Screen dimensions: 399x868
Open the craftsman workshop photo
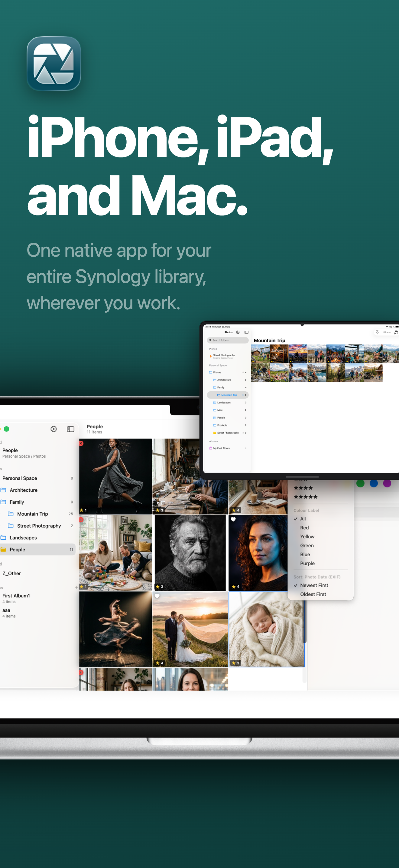(x=190, y=476)
